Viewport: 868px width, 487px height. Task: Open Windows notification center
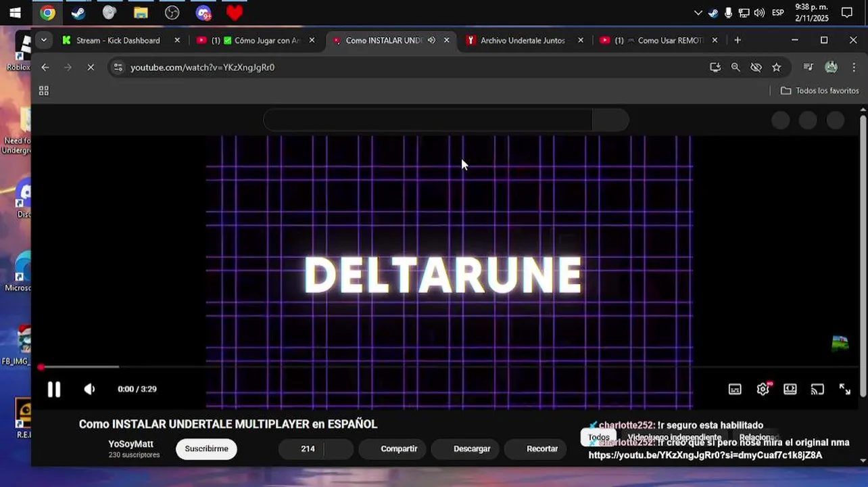847,12
